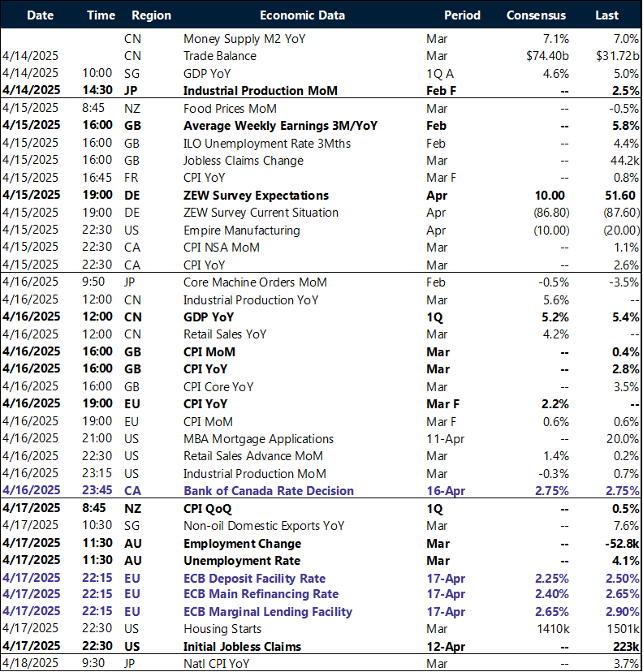Screen dimensions: 643x672
Task: Click the 5.6% consensus value
Action: [556, 300]
